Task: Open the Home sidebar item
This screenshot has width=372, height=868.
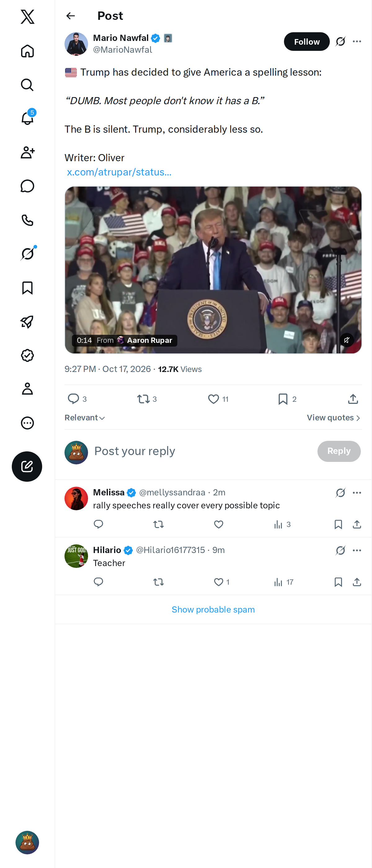Action: pyautogui.click(x=27, y=51)
